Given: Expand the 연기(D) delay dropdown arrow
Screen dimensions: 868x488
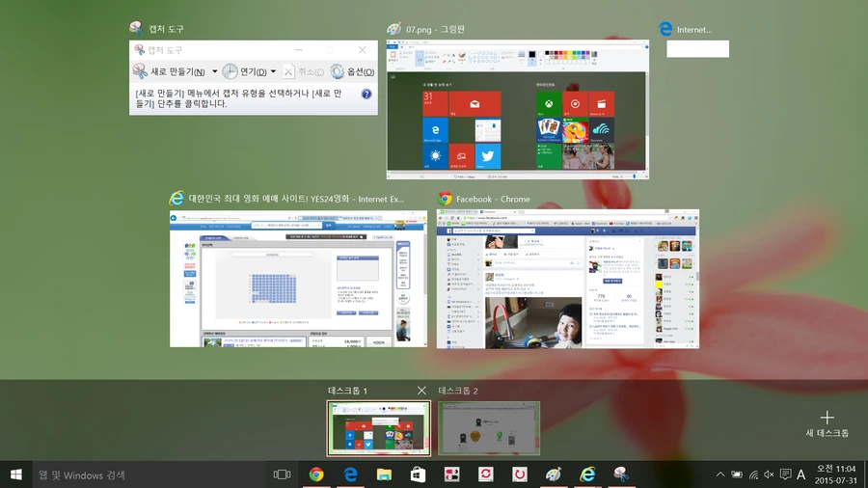Looking at the screenshot, I should [x=274, y=71].
